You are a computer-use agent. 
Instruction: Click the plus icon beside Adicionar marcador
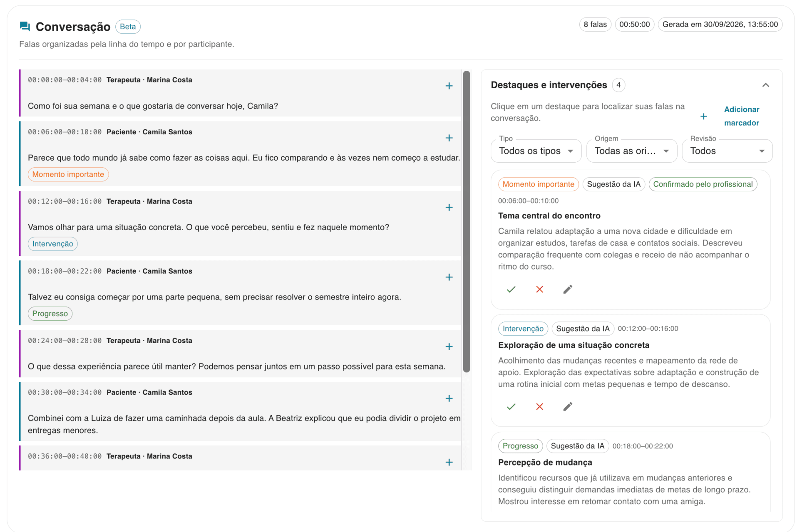pos(703,116)
